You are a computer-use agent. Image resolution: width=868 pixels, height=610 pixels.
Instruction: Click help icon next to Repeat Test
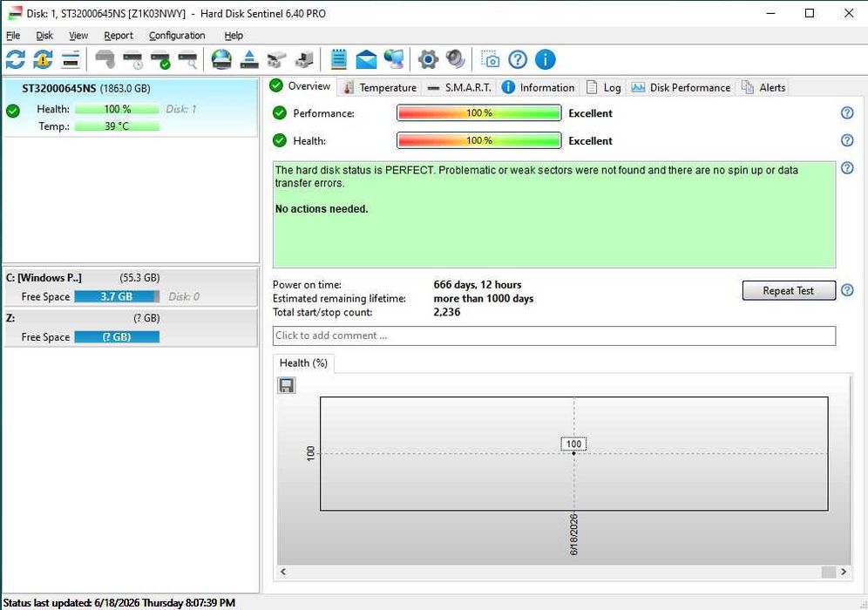pos(847,290)
